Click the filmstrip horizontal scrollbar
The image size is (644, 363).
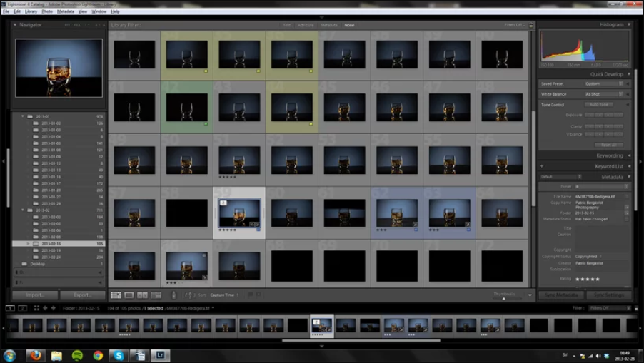click(x=361, y=340)
